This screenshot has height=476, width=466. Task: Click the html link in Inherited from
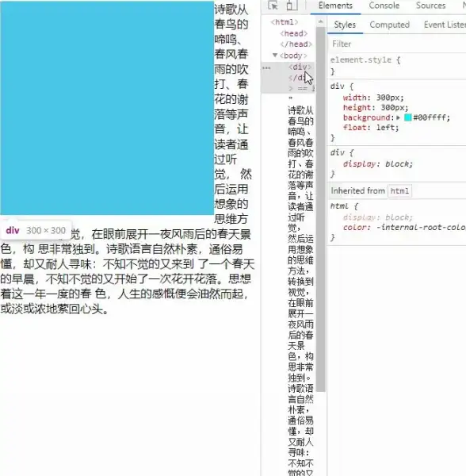(x=399, y=191)
